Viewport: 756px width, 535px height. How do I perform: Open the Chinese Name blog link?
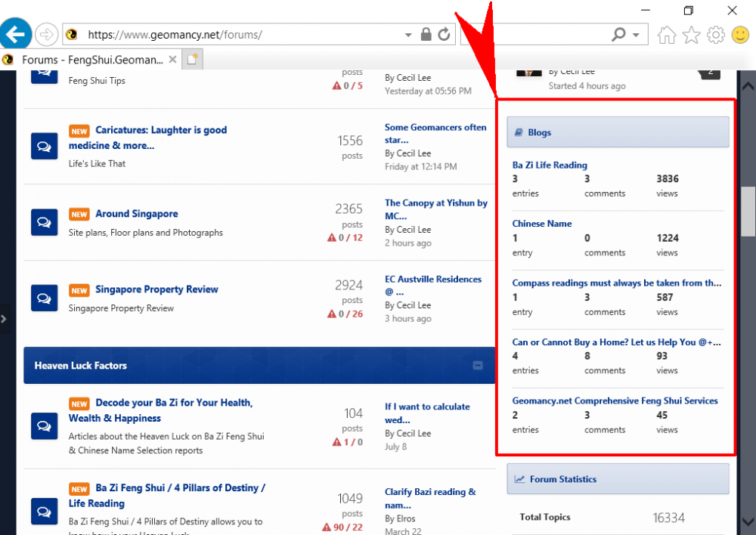click(x=542, y=224)
